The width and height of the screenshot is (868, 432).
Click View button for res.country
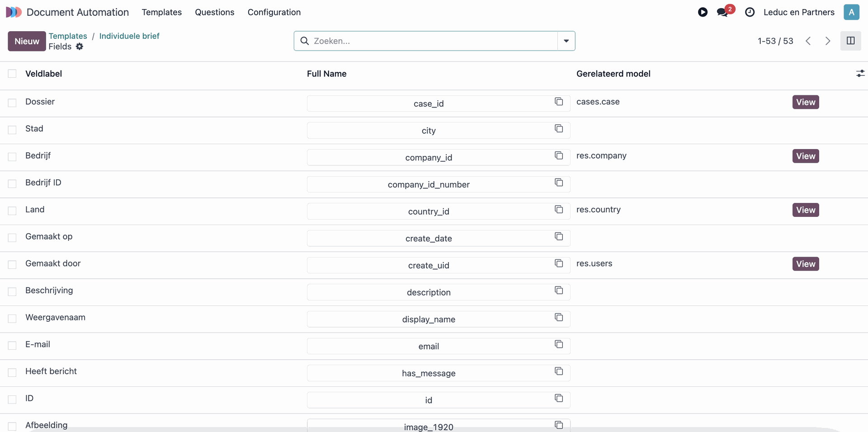(805, 210)
